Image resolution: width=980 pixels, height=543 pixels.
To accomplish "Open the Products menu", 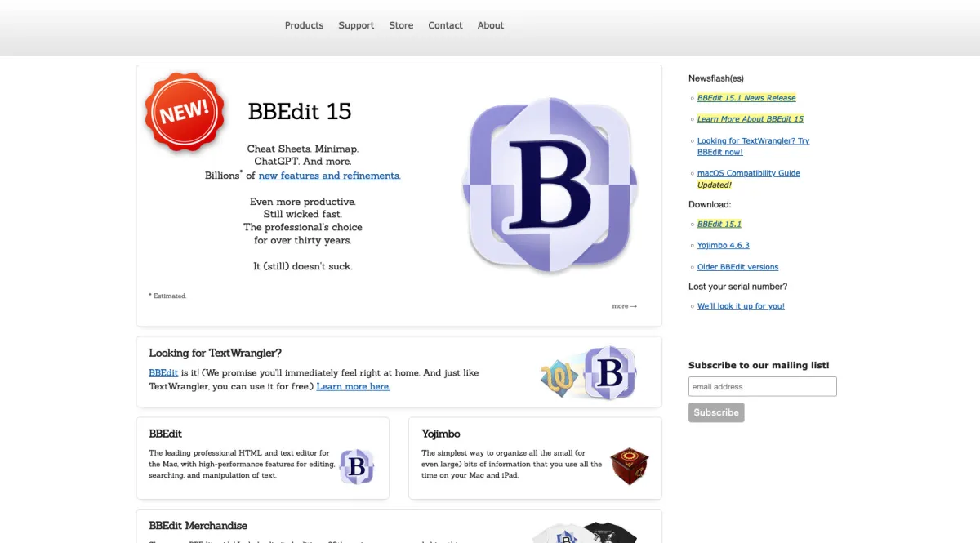I will [x=304, y=25].
